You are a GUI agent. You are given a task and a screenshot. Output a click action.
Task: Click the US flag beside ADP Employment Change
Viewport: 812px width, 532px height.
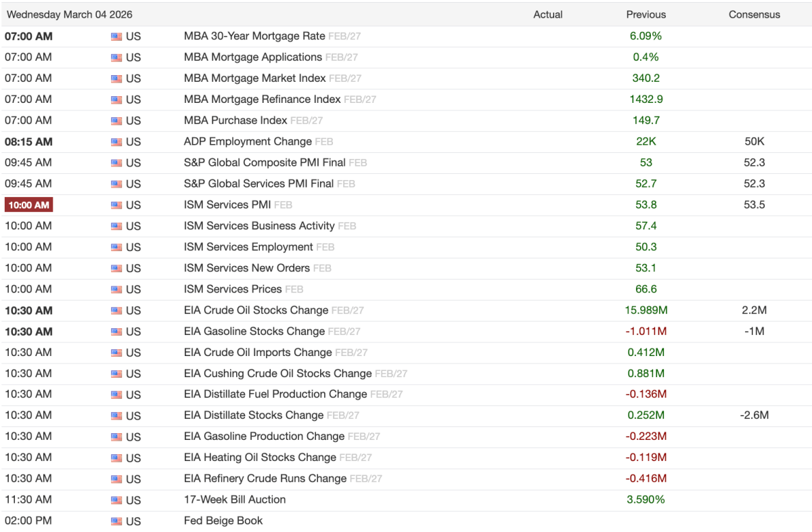coord(116,142)
